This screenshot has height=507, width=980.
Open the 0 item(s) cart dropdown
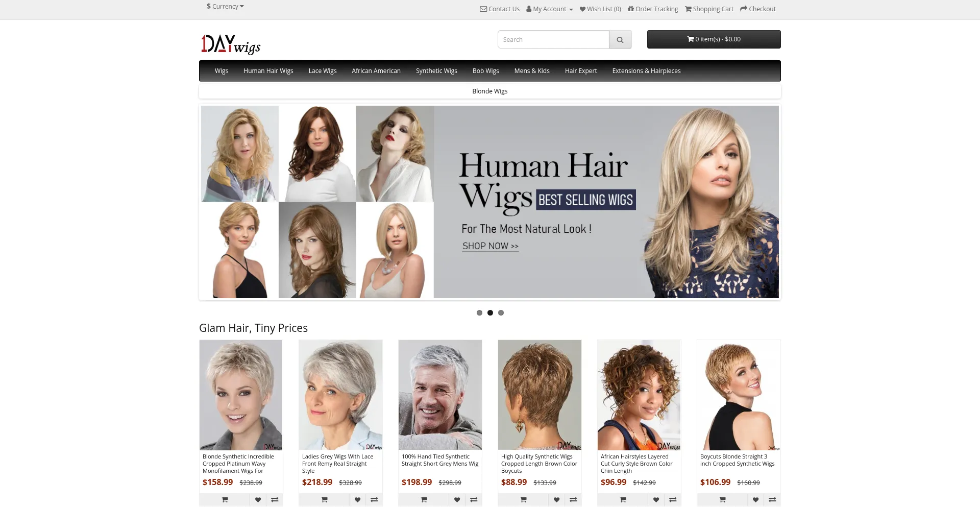pyautogui.click(x=714, y=39)
